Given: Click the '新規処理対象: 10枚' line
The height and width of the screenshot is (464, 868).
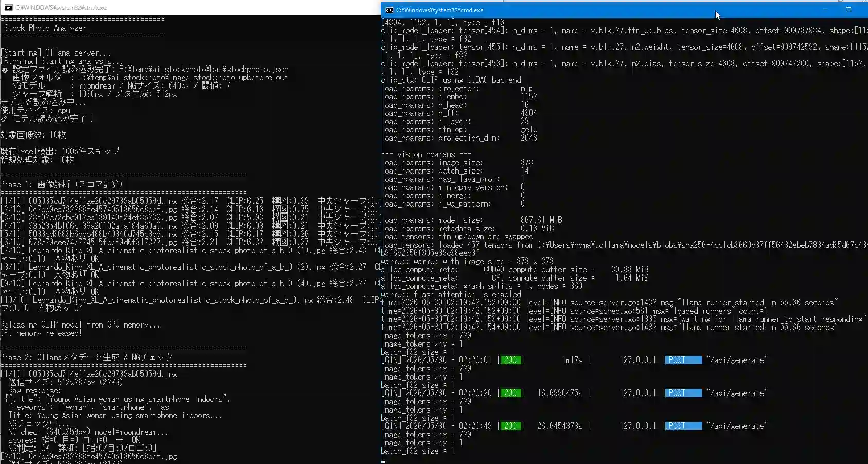Looking at the screenshot, I should [x=37, y=160].
